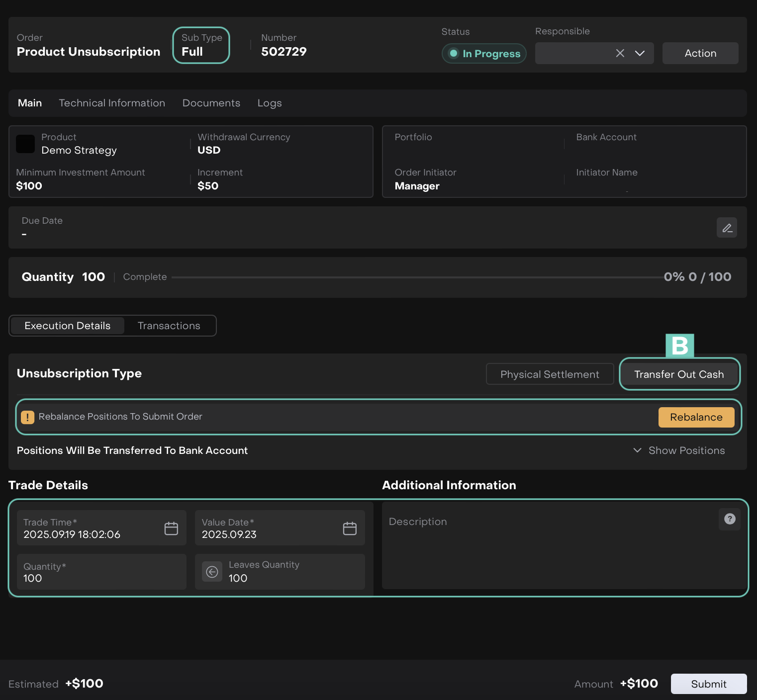757x700 pixels.
Task: Click the Due Date edit pencil icon
Action: click(727, 228)
